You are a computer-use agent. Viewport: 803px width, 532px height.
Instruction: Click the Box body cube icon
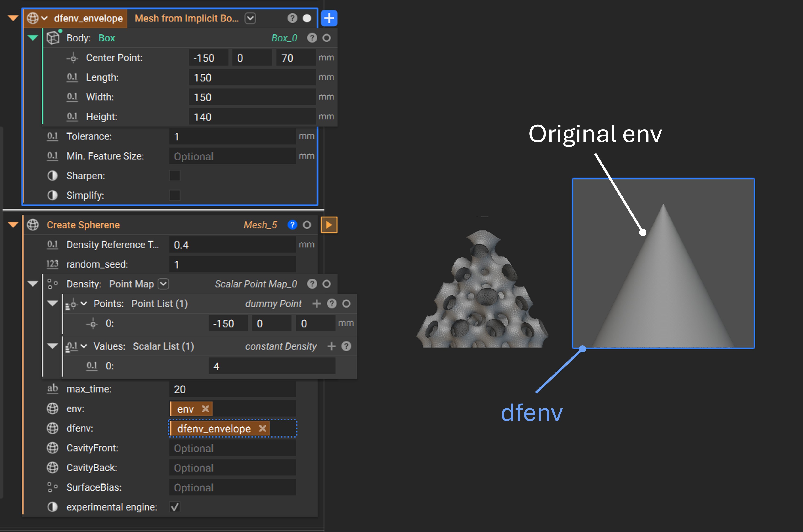click(53, 38)
